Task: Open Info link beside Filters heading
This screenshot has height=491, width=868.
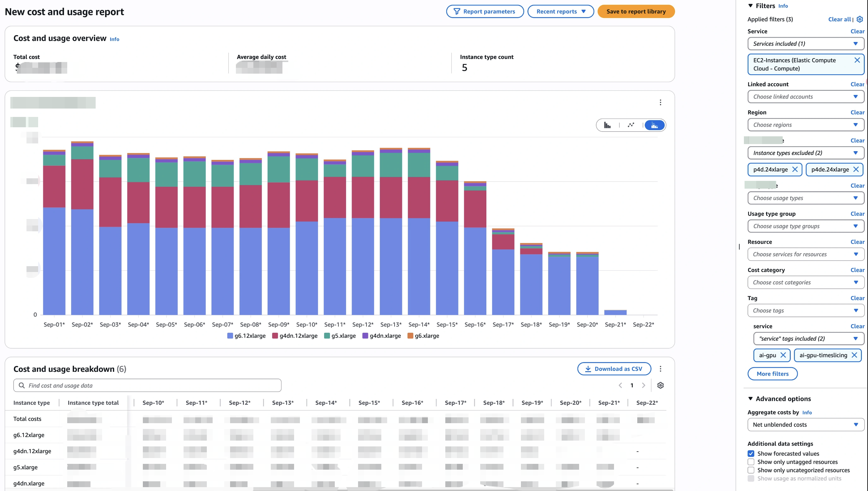Action: (x=783, y=6)
